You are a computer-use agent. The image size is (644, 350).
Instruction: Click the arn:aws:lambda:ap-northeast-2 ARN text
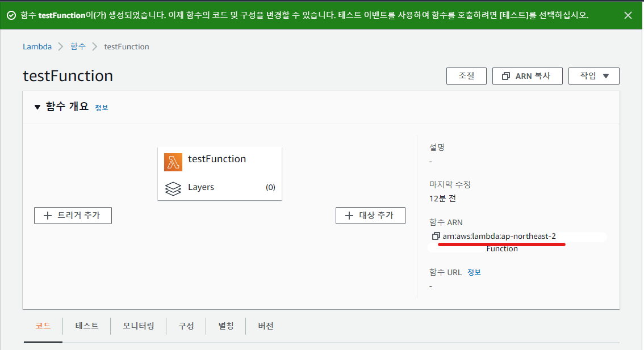pos(499,236)
